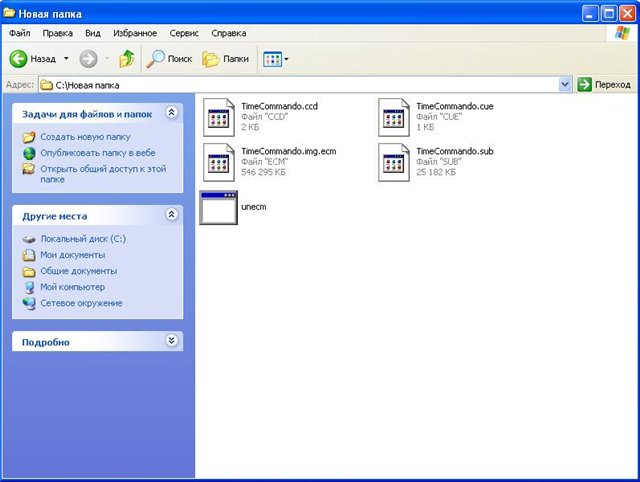Image resolution: width=640 pixels, height=482 pixels.
Task: Open Search with the magnifier icon
Action: coord(155,59)
